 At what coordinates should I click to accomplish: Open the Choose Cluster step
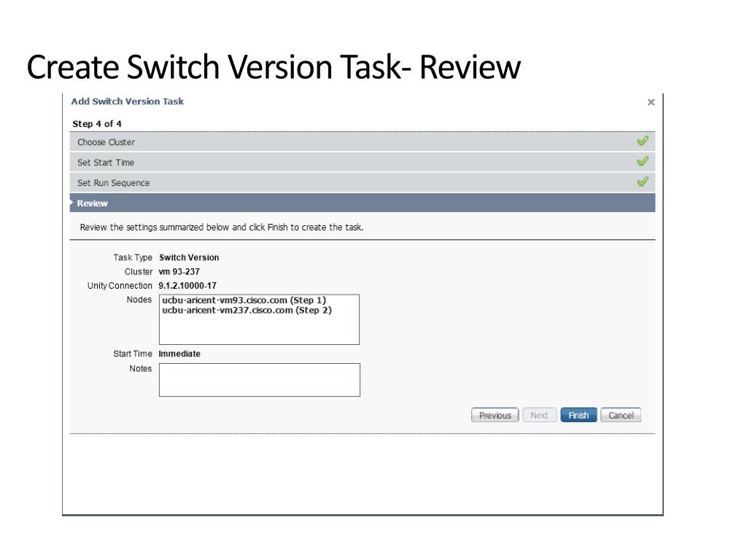click(362, 142)
